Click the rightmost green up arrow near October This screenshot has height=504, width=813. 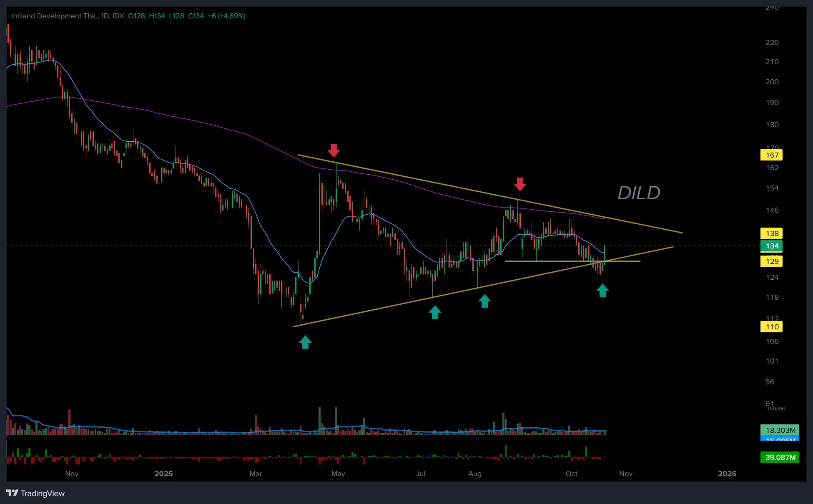602,291
